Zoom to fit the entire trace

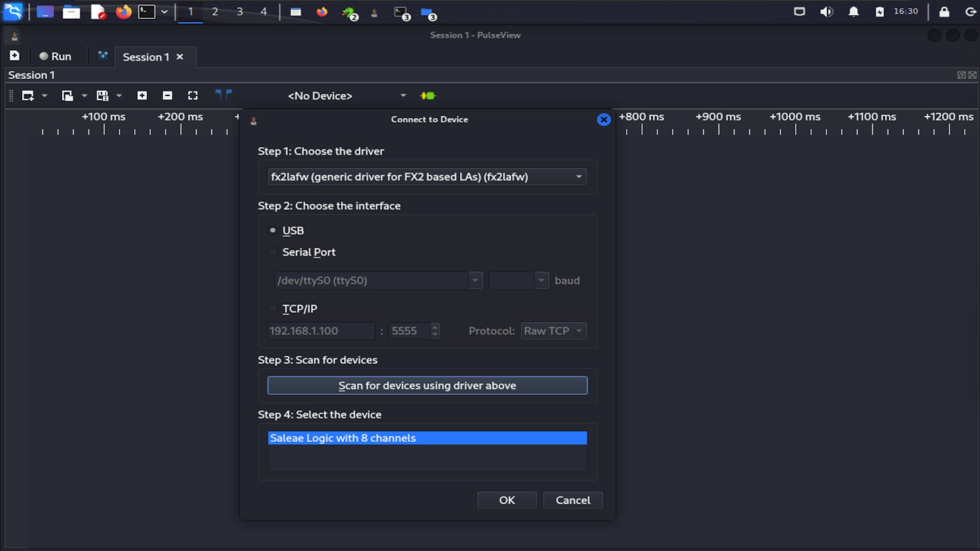click(192, 96)
